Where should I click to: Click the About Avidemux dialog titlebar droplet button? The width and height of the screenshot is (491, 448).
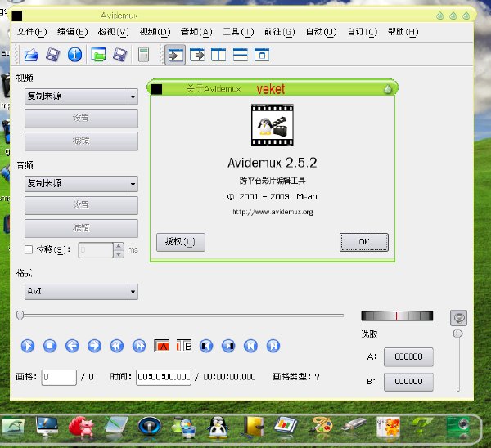(388, 89)
